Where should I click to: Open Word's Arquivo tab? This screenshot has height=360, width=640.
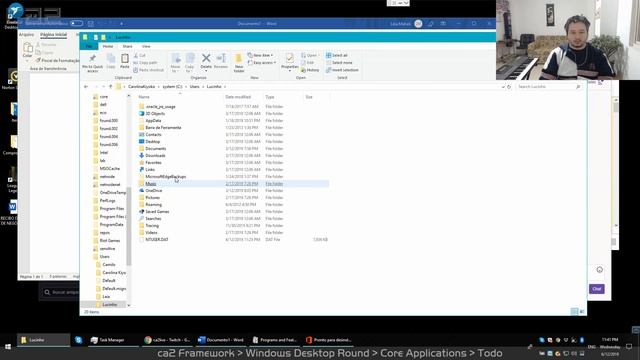click(27, 35)
